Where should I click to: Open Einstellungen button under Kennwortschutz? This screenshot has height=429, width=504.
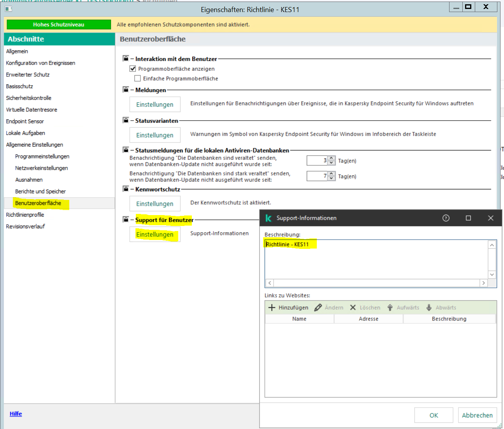coord(155,204)
